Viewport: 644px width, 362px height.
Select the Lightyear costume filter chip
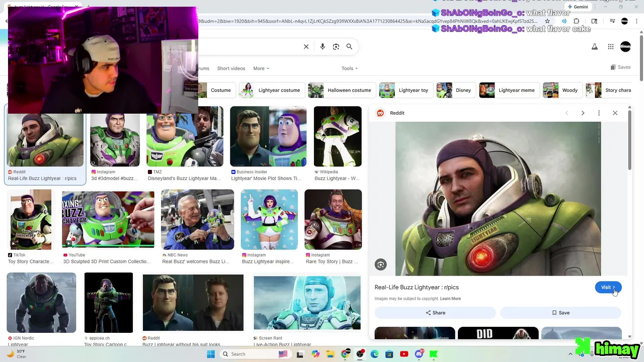click(x=272, y=90)
